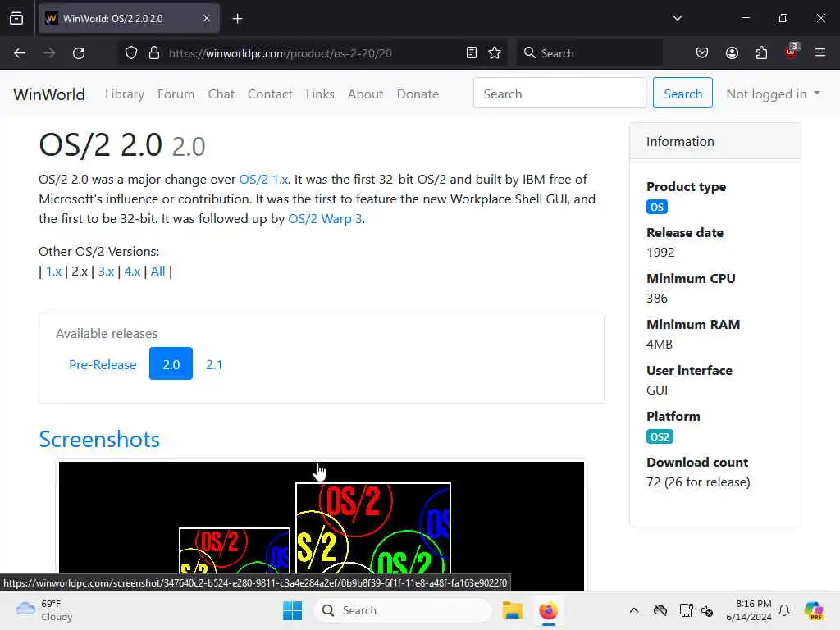840x630 pixels.
Task: Open 3.x in Other OS/2 Versions
Action: tap(106, 271)
